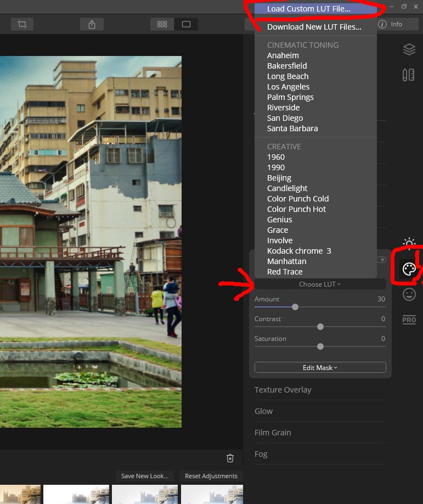Viewport: 423px width, 504px height.
Task: Expand the Film Grain tool
Action: click(x=273, y=433)
